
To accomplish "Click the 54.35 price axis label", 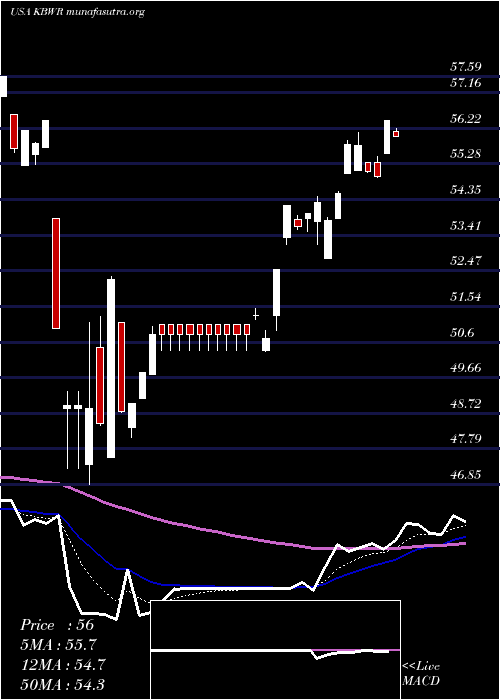I will tap(466, 190).
